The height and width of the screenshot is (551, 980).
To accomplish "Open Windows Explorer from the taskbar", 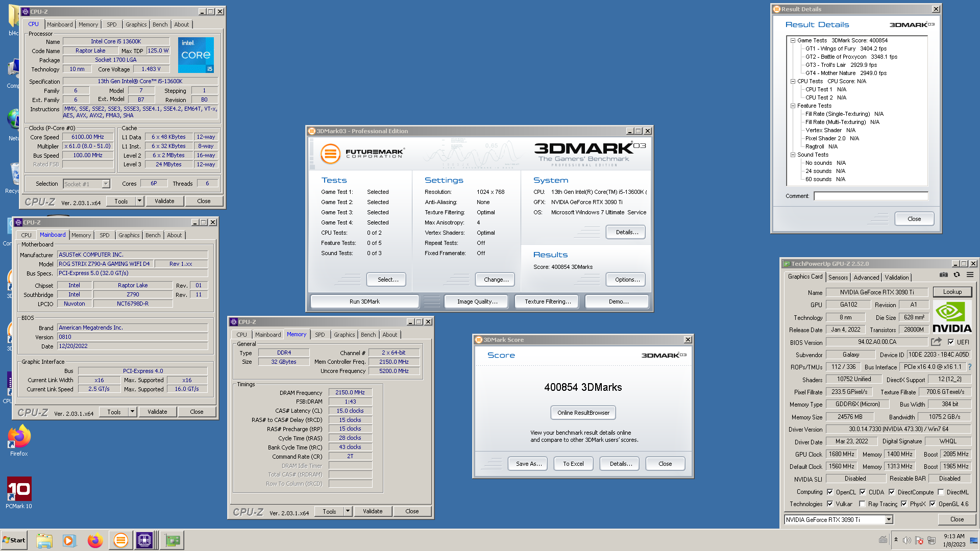I will (44, 540).
